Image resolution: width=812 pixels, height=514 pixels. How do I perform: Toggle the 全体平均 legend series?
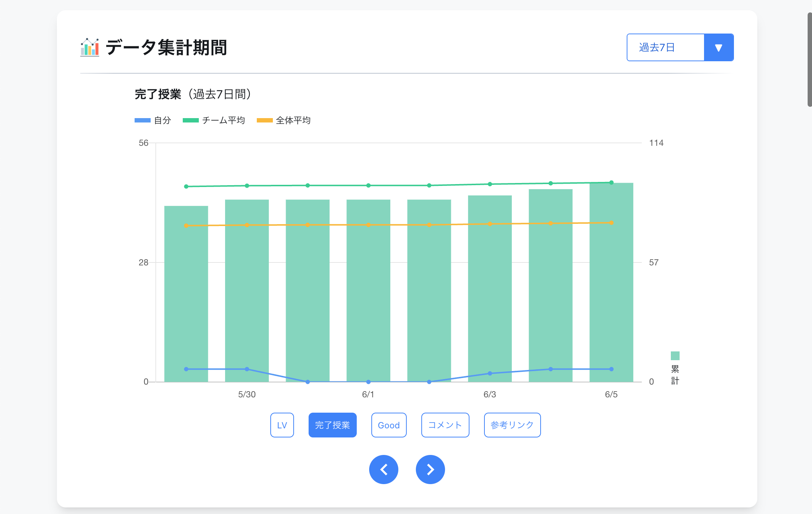[284, 120]
